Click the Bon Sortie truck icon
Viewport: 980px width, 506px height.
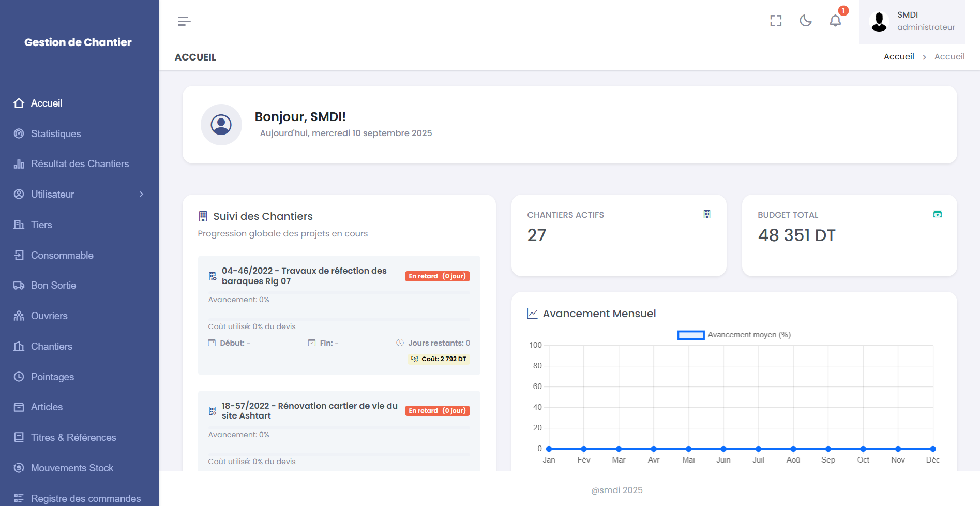tap(19, 286)
